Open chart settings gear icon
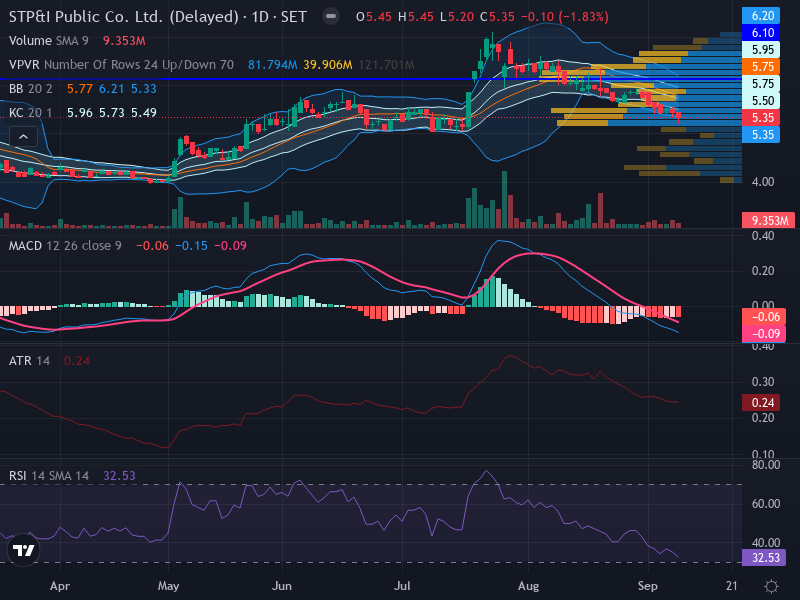 (x=771, y=586)
